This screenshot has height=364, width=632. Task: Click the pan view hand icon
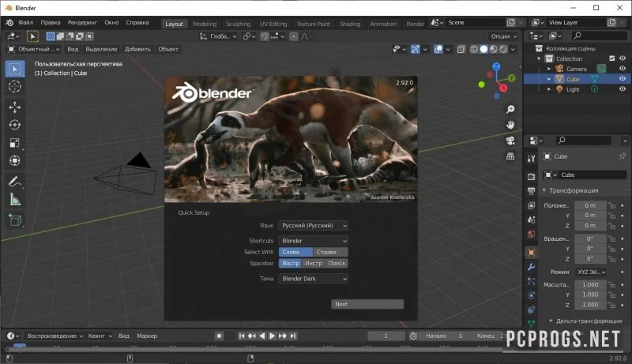click(510, 125)
